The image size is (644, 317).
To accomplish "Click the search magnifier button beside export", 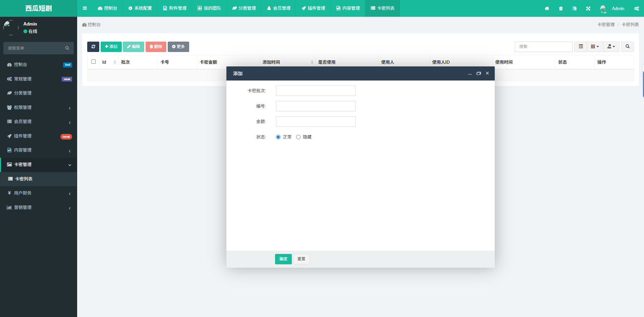I will (x=627, y=47).
